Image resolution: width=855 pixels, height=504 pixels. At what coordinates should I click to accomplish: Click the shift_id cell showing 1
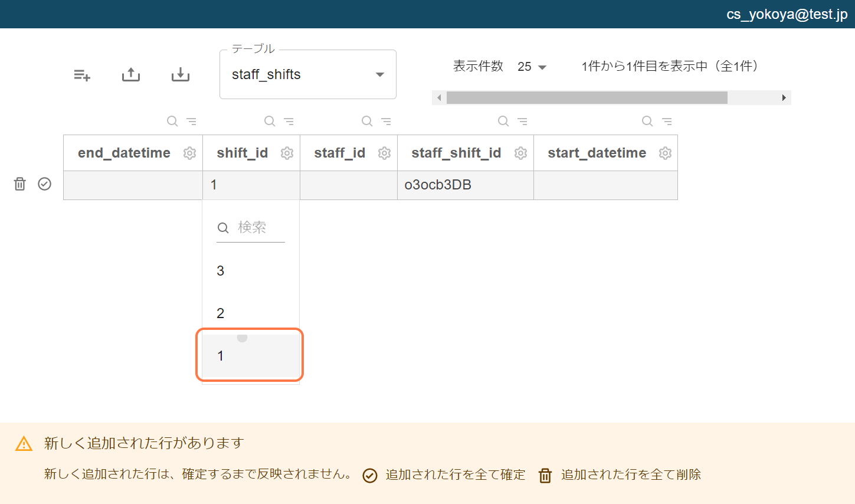point(251,185)
